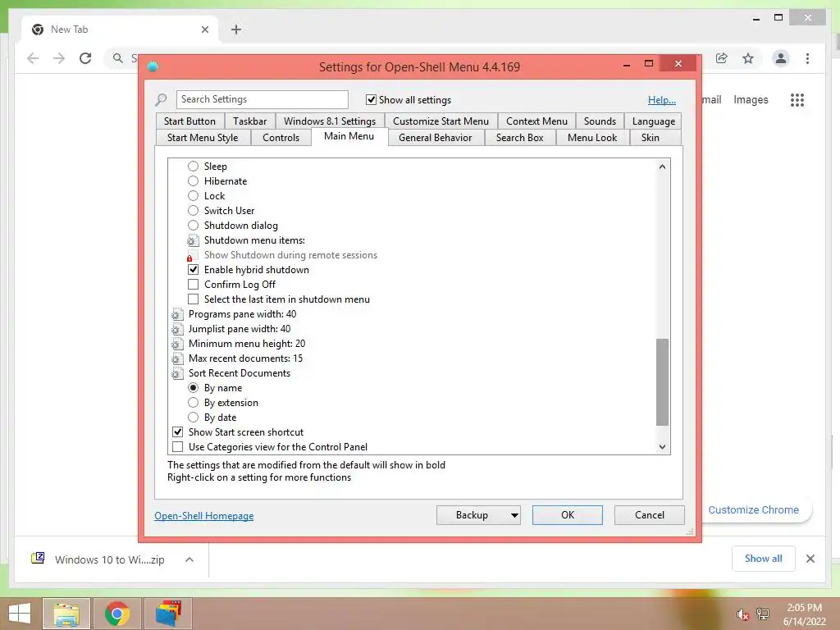Select the Switch User radio option
The width and height of the screenshot is (840, 630).
pyautogui.click(x=193, y=211)
